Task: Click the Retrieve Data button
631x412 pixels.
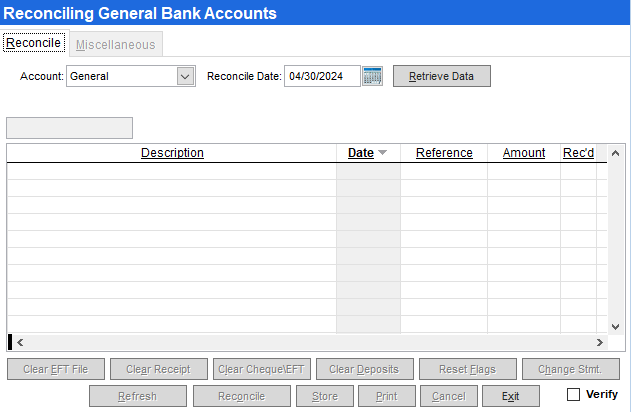Action: (x=441, y=76)
